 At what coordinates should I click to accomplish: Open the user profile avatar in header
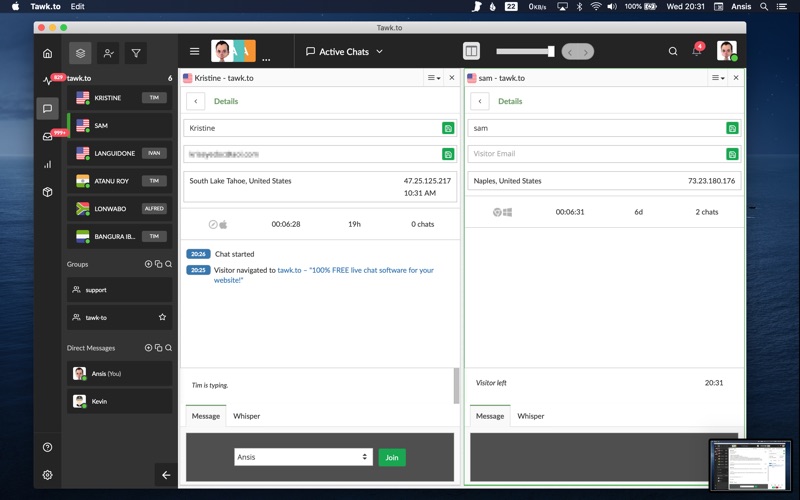(727, 51)
